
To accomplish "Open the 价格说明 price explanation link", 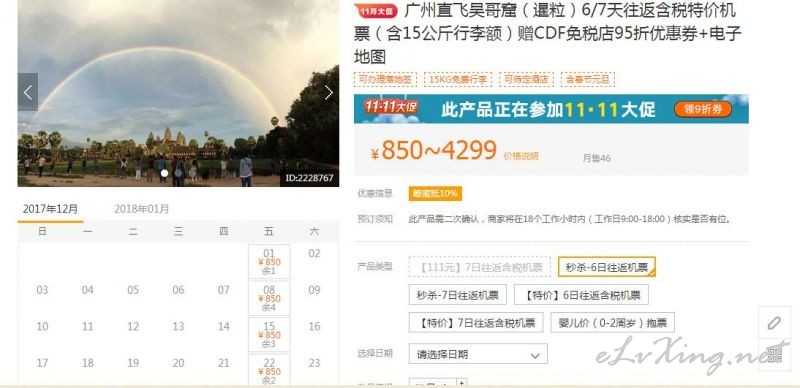I will coord(521,156).
